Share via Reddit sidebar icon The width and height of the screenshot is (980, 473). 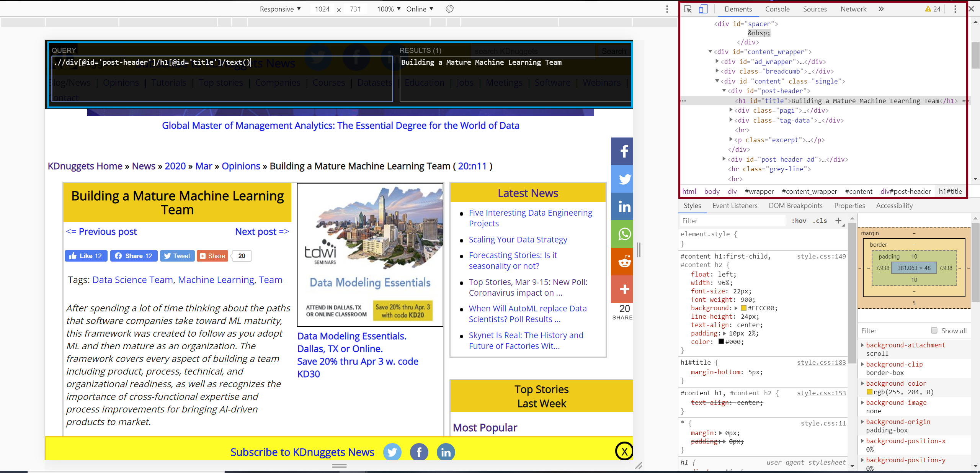pyautogui.click(x=623, y=262)
